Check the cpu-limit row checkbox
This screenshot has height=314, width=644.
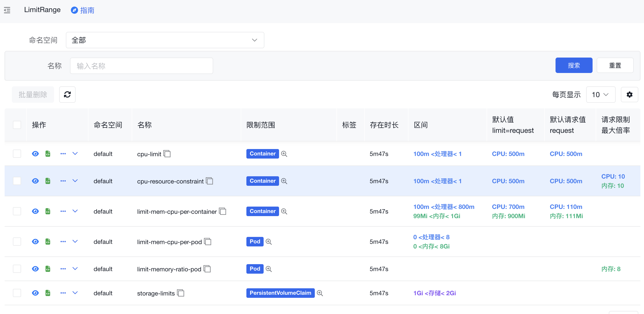[17, 154]
